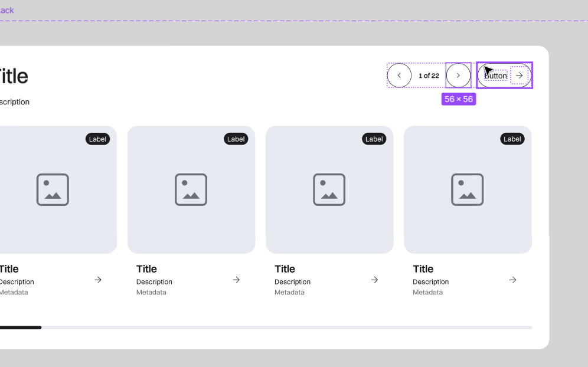
Task: Click the dark carousel progress bar thumb
Action: [21, 327]
